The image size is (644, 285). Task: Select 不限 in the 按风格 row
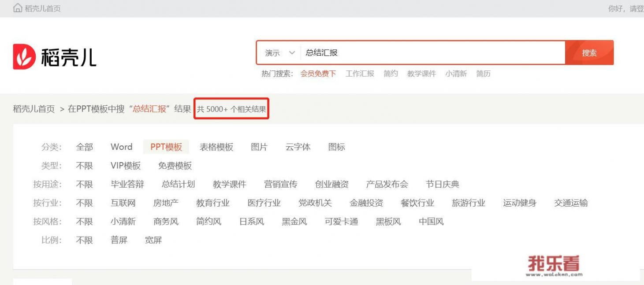(x=85, y=222)
